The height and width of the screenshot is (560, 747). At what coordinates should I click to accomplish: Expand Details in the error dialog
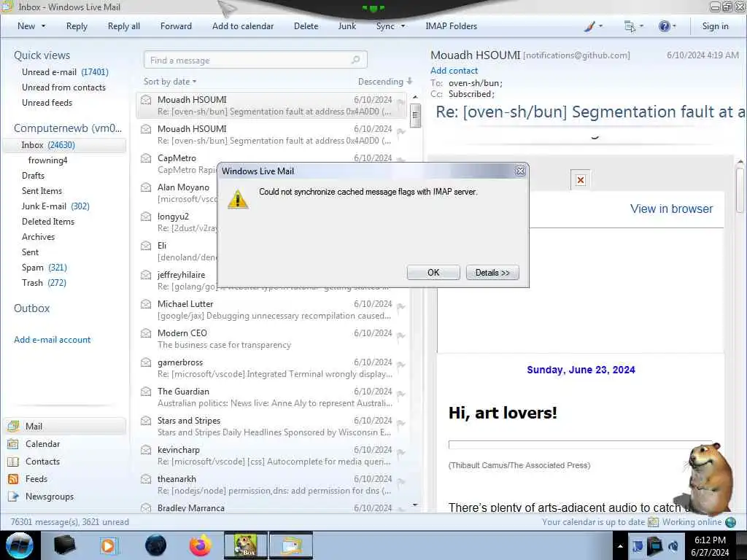click(492, 273)
